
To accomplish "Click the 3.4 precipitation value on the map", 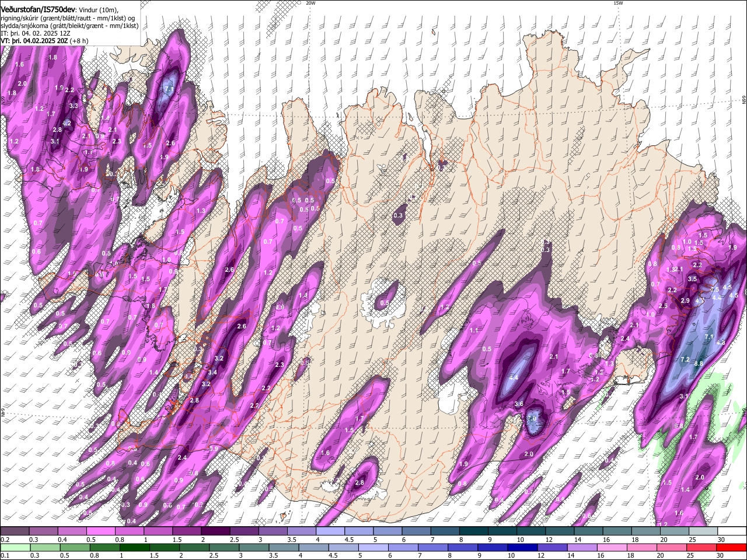I will 212,372.
